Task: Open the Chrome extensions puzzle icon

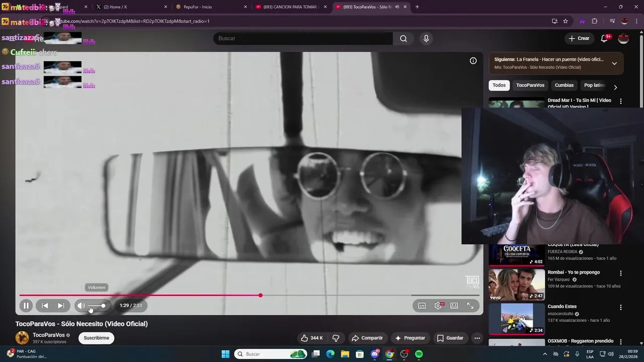Action: coord(595,21)
